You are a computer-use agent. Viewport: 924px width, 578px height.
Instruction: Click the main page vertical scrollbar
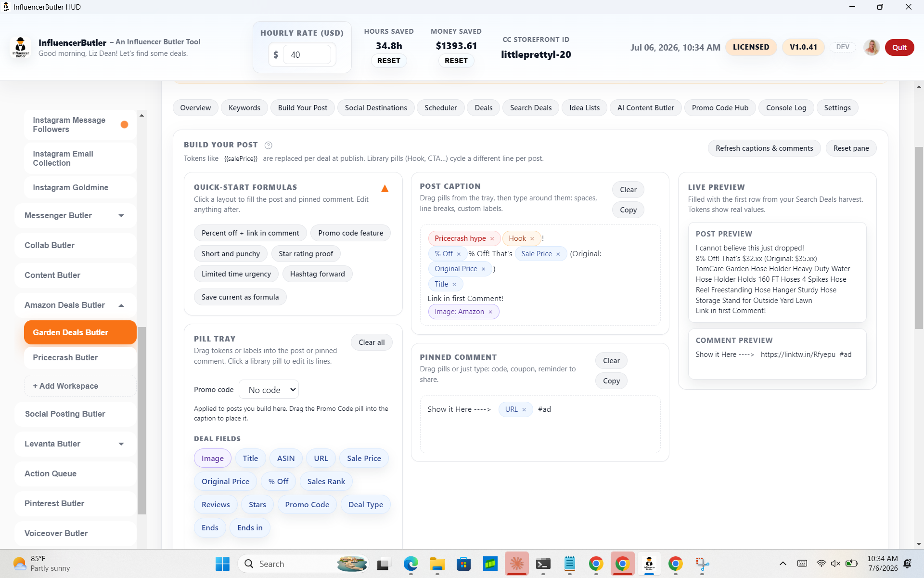919,238
